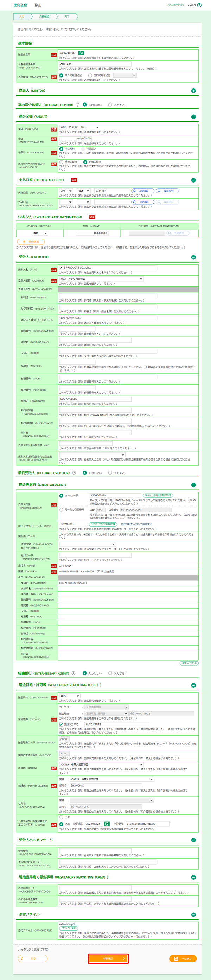Collapse the 添付ファイル section
The width and height of the screenshot is (211, 980).
click(193, 915)
